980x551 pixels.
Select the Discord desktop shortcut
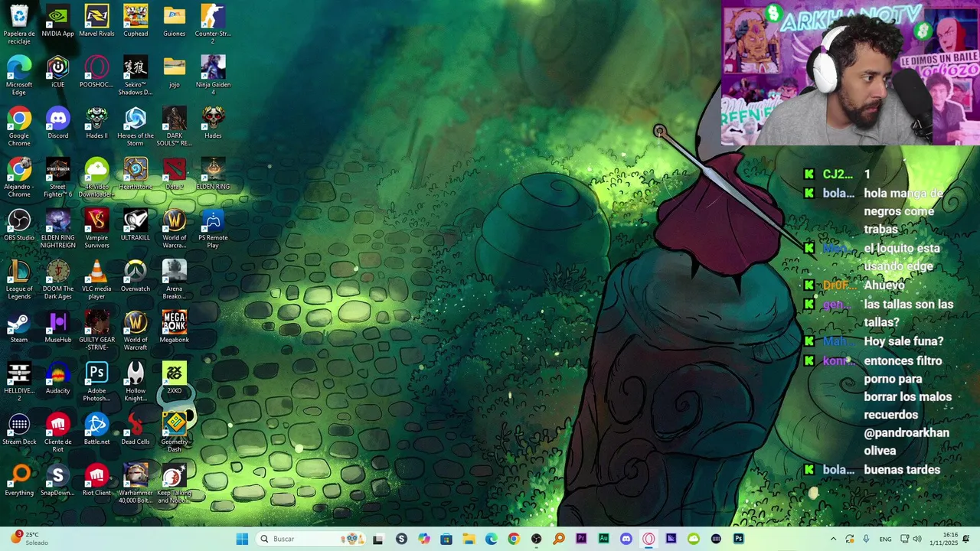pyautogui.click(x=58, y=122)
